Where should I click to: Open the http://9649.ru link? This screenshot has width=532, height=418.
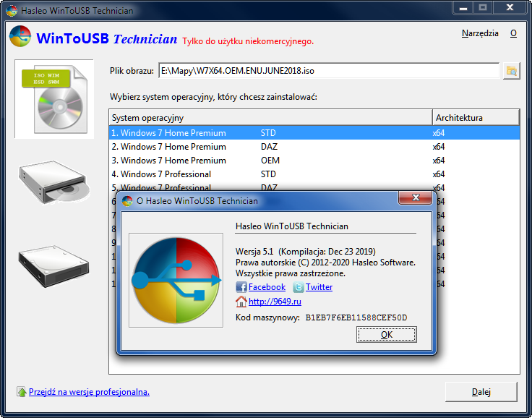[x=275, y=302]
